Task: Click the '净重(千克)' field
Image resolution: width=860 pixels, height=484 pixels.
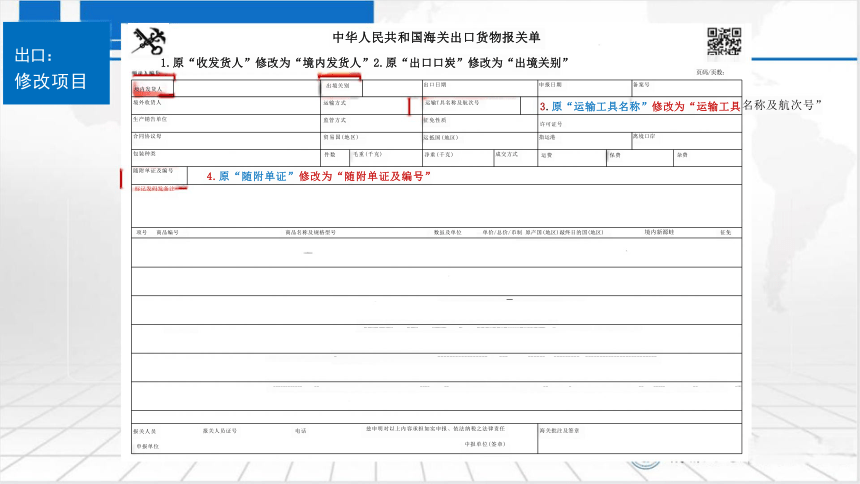Action: point(457,157)
